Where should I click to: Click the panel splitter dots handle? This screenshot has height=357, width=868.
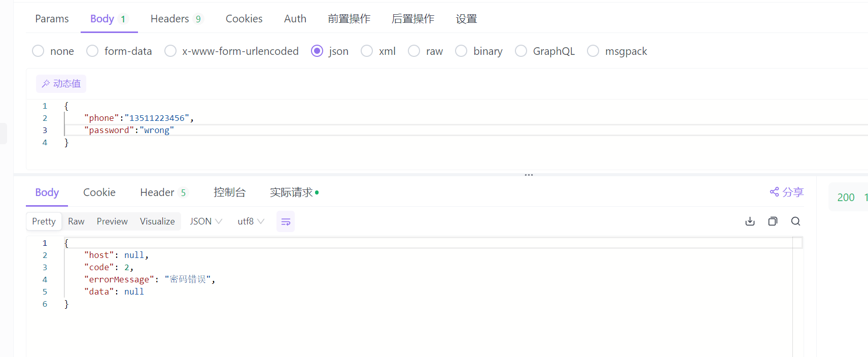pyautogui.click(x=529, y=175)
